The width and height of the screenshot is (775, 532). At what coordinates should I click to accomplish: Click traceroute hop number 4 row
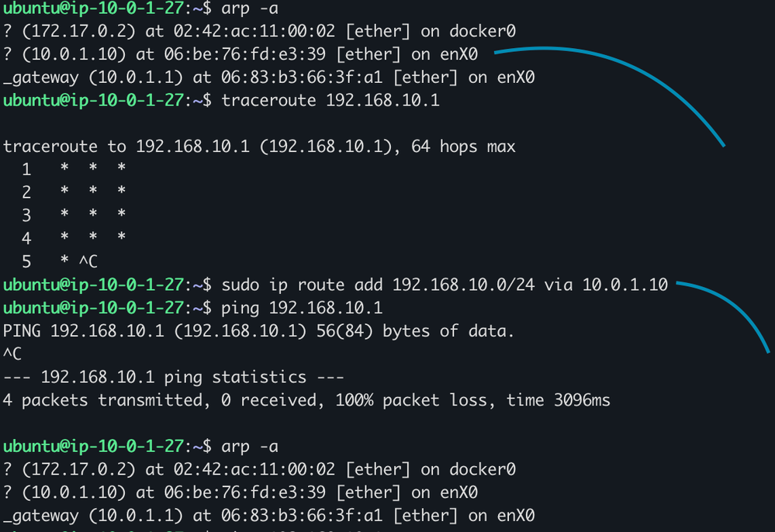(74, 238)
